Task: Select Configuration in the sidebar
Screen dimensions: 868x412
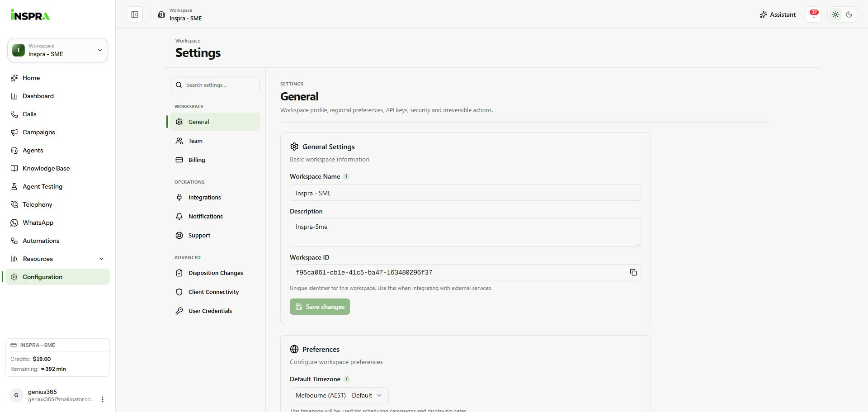Action: (x=57, y=277)
